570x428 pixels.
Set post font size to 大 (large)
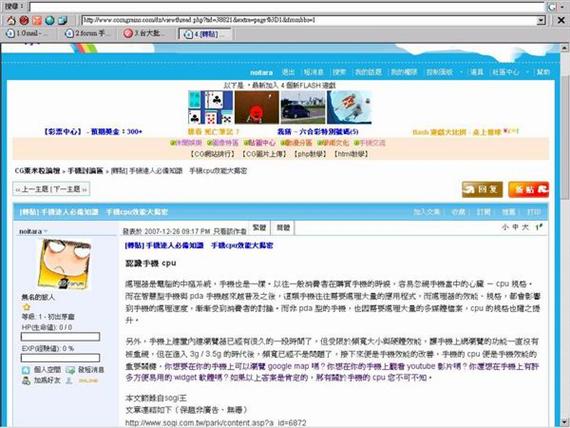coord(525,227)
